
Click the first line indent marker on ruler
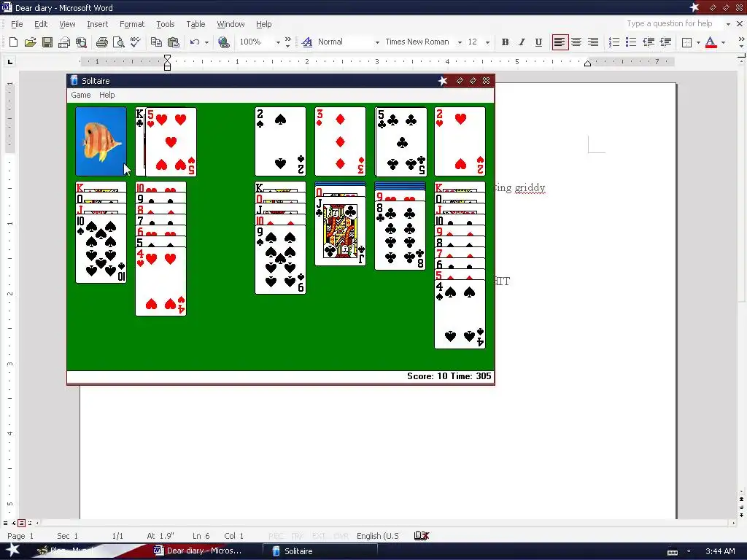(x=167, y=58)
